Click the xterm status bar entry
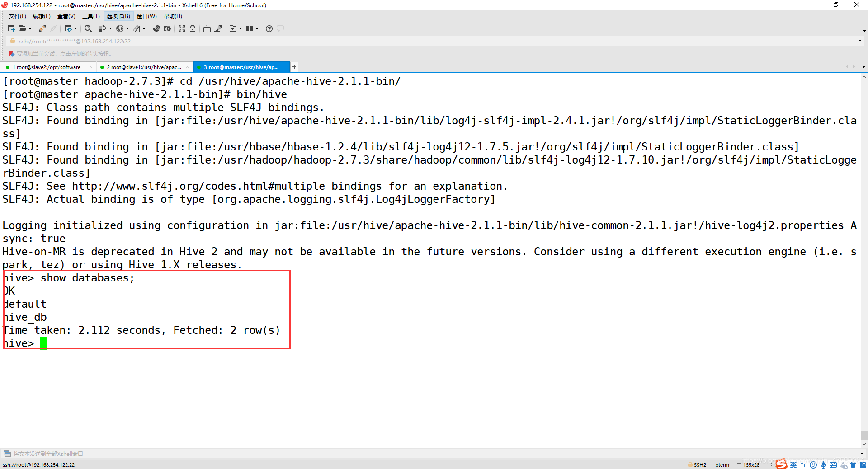This screenshot has width=868, height=469. click(722, 465)
